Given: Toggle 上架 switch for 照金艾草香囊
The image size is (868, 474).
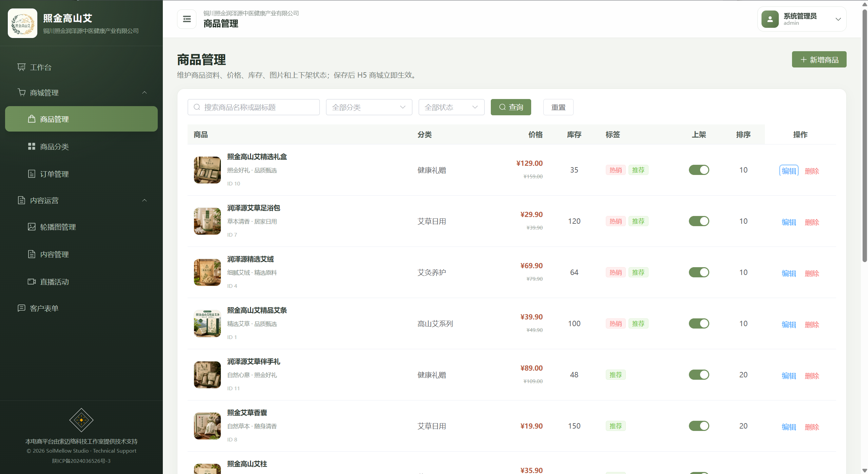Looking at the screenshot, I should 699,426.
